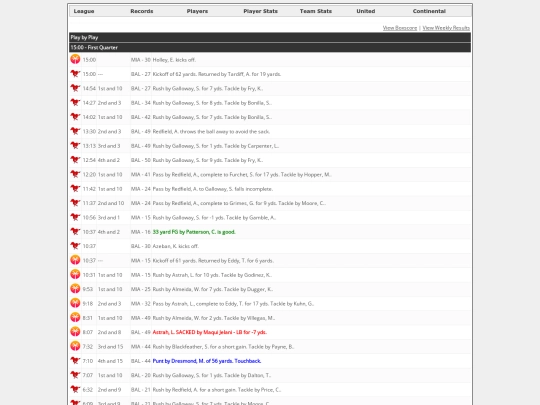Open the Team Stats menu
540x405 pixels.
(316, 11)
